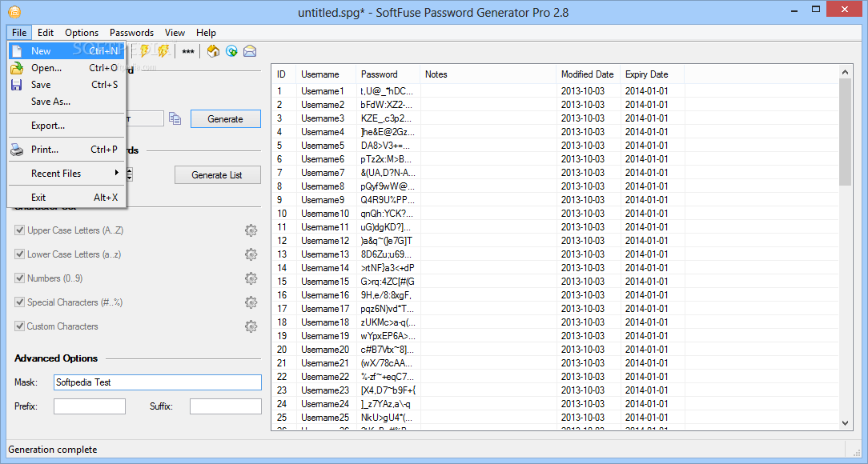Click the globe update toolbar icon
This screenshot has width=868, height=464.
click(x=231, y=51)
